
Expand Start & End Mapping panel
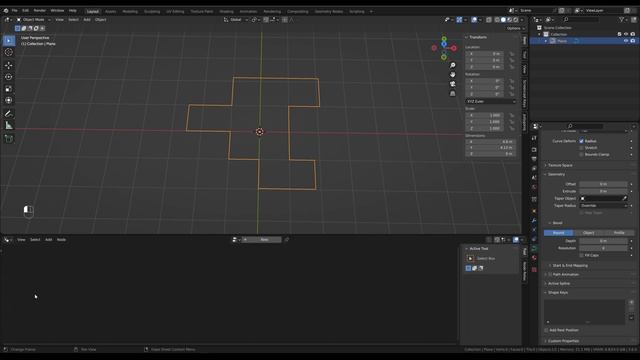(569, 266)
